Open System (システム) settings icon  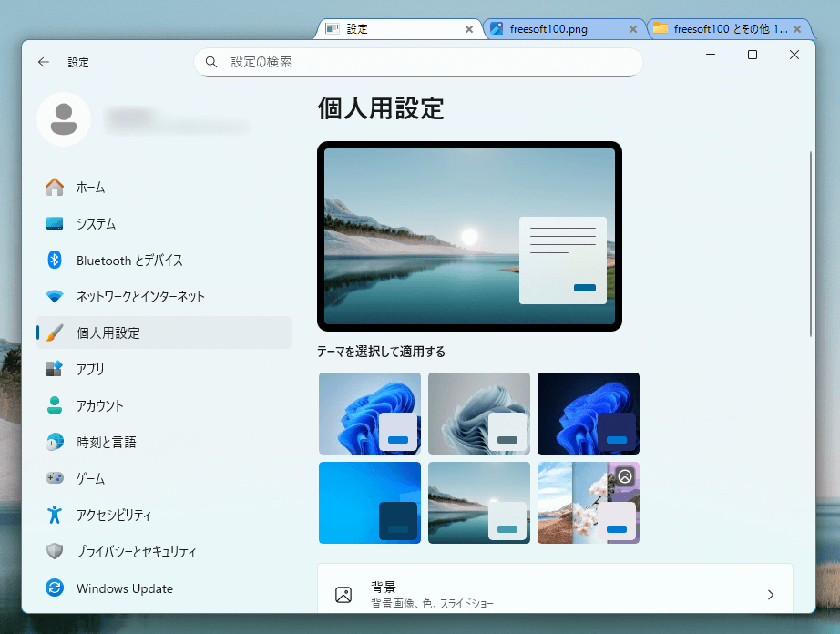pyautogui.click(x=55, y=223)
